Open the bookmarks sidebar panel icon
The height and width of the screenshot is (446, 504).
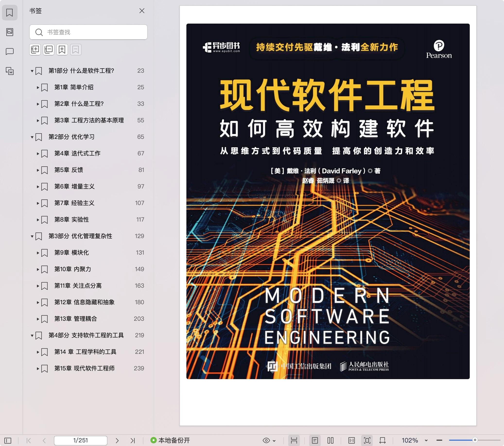click(x=10, y=13)
